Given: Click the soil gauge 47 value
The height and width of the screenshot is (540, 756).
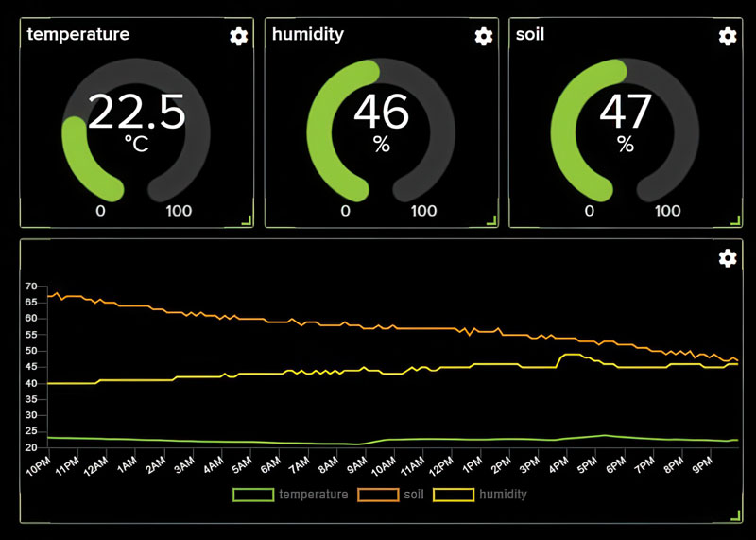Looking at the screenshot, I should tap(626, 112).
